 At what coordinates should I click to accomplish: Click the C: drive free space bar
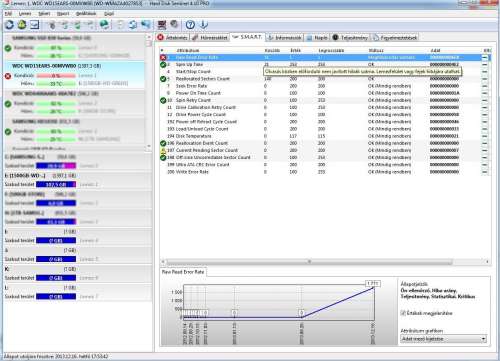click(56, 166)
